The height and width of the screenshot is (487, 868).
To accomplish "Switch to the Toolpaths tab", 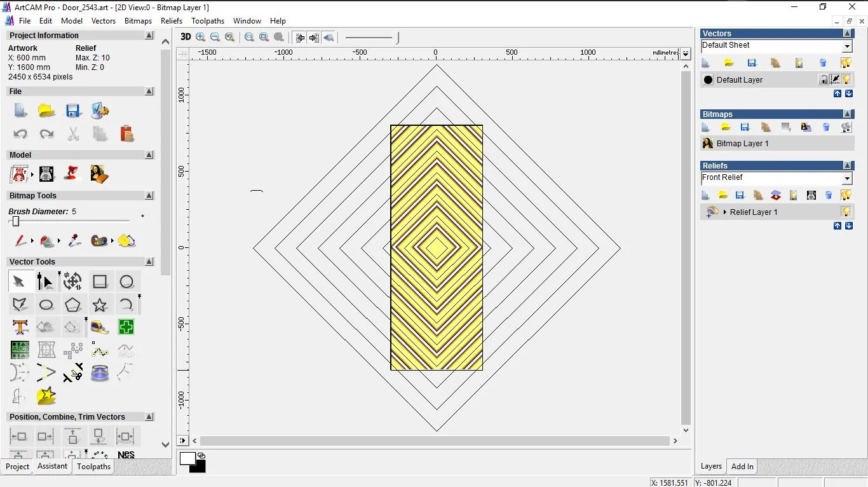I will (x=93, y=467).
